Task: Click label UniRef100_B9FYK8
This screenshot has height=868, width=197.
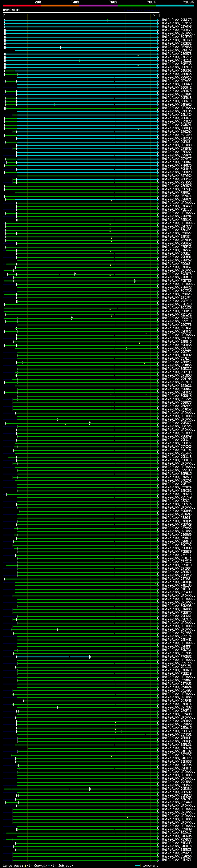Action: (x=177, y=64)
